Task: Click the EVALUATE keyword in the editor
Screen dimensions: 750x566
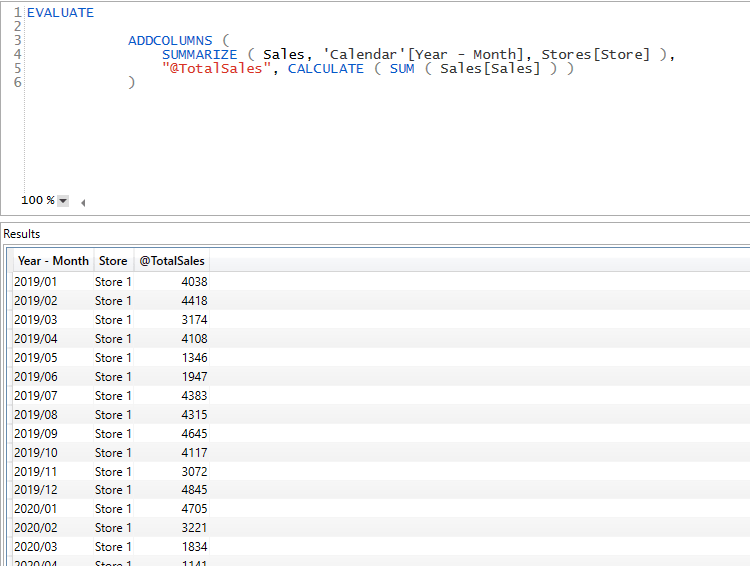Action: pos(60,13)
